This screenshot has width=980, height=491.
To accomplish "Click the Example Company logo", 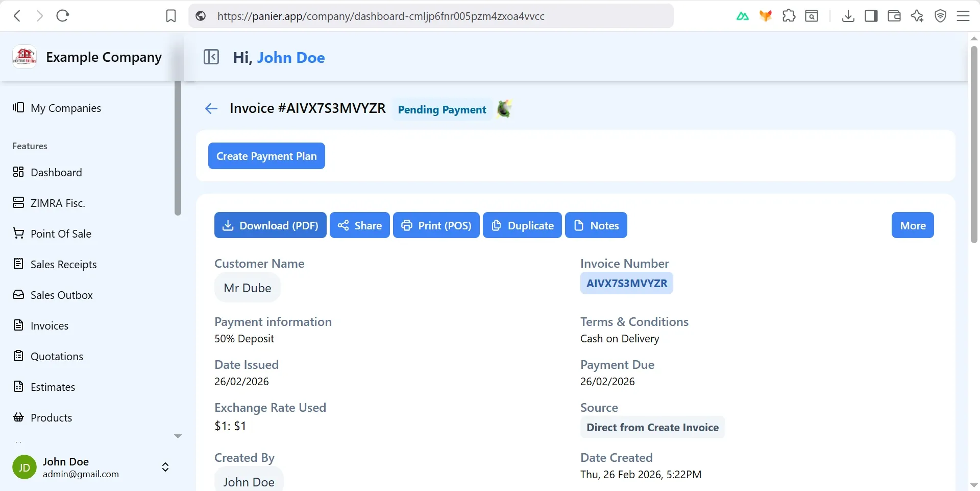I will pos(24,57).
